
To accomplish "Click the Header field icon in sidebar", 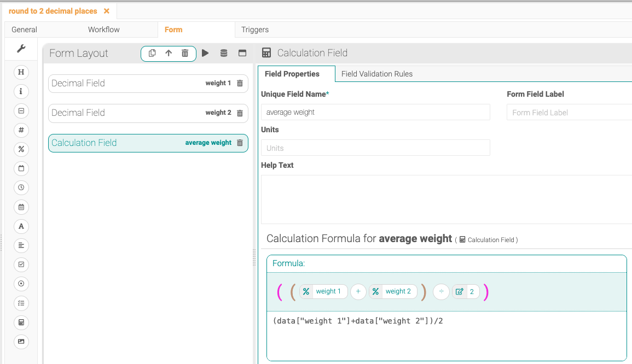I will pyautogui.click(x=21, y=72).
